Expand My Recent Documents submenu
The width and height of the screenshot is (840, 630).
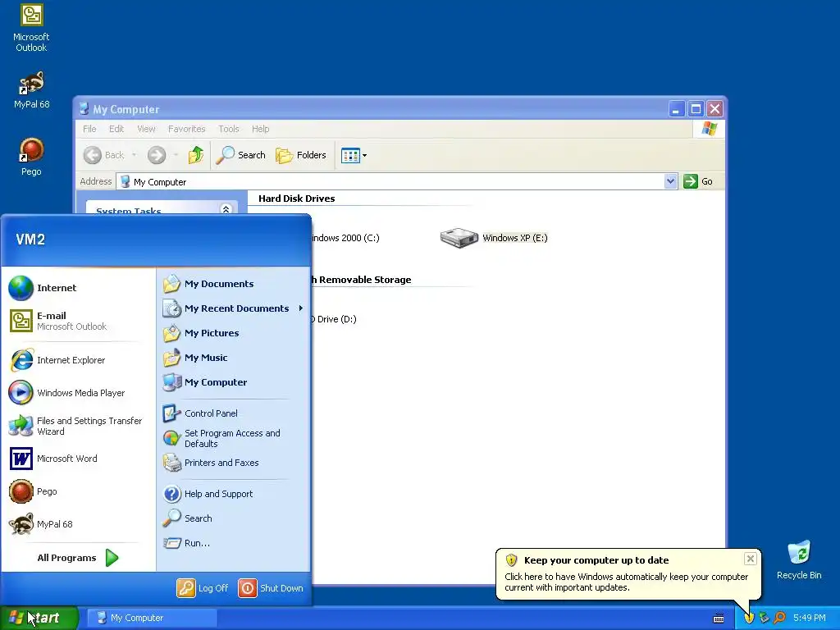(234, 308)
